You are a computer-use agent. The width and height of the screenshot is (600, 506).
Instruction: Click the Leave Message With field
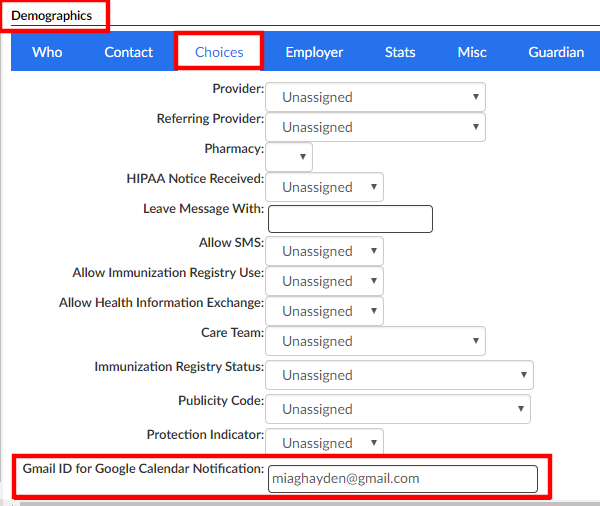pos(350,219)
